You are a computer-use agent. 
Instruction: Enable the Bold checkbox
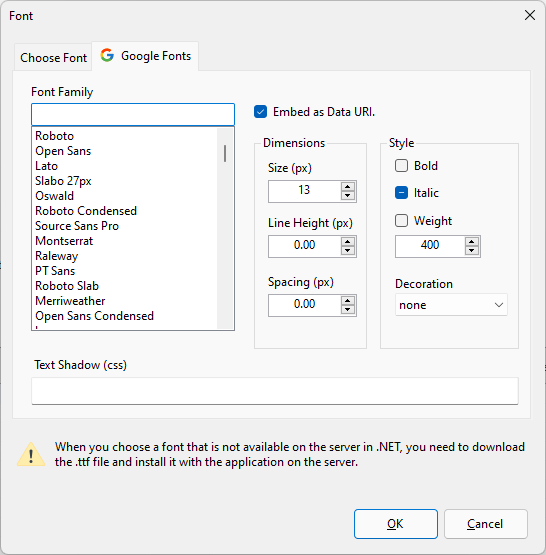[401, 166]
